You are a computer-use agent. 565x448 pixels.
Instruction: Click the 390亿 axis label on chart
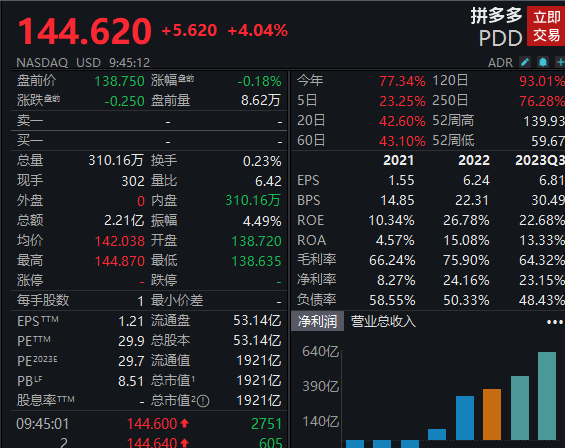[x=320, y=386]
